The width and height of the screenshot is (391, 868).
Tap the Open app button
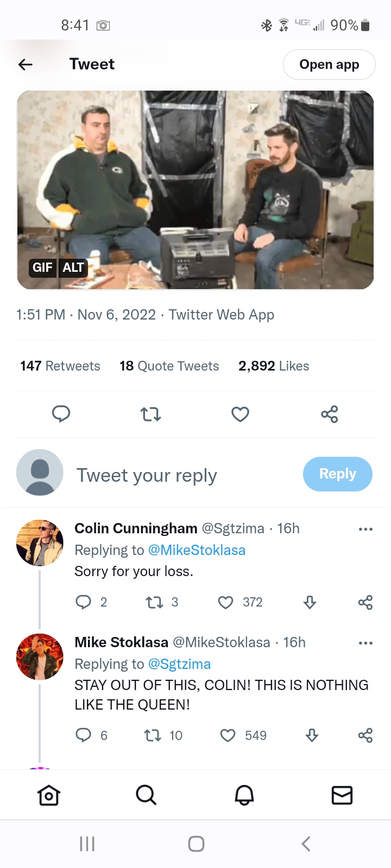click(x=329, y=65)
